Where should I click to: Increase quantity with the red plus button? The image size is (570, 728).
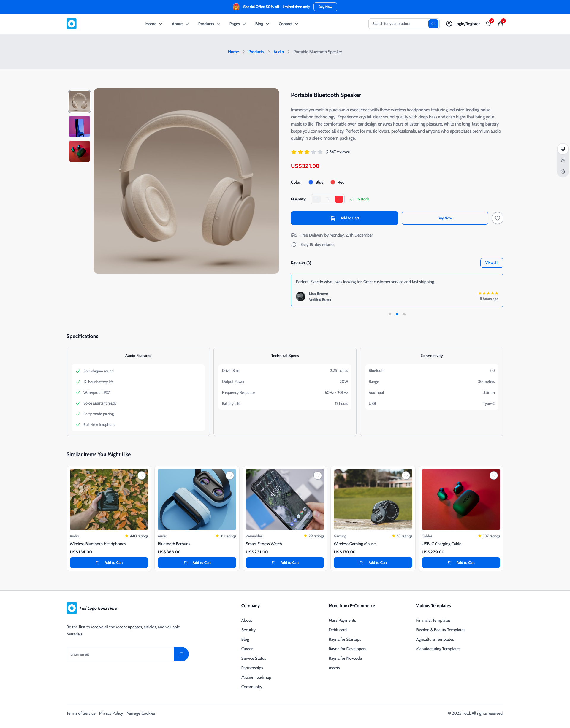coord(339,199)
